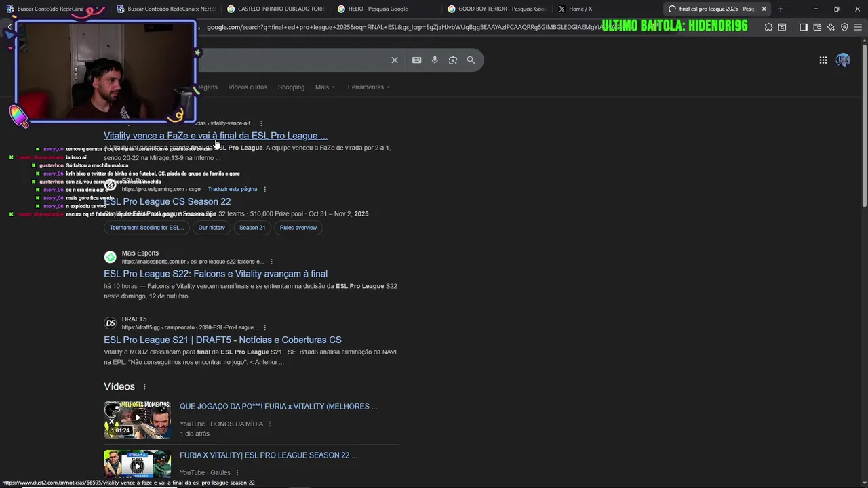Open the browser hamburger main menu
Viewport: 868px width, 488px height.
pos(858,27)
